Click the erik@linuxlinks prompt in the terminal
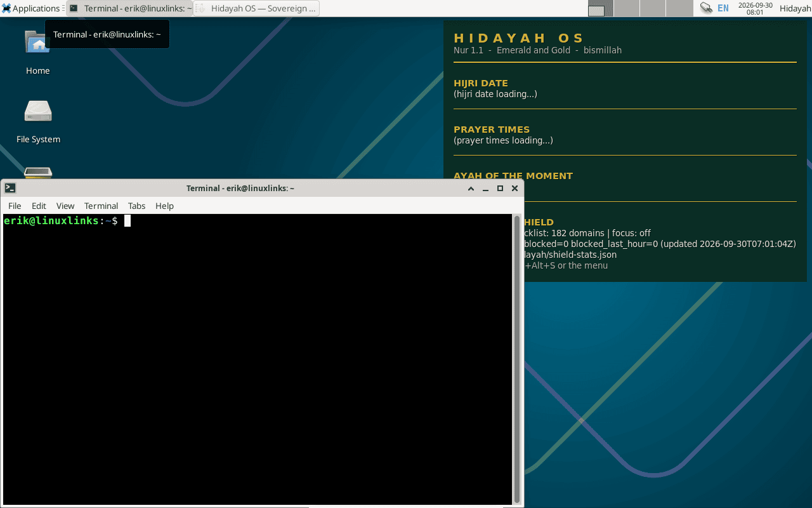 (61, 220)
